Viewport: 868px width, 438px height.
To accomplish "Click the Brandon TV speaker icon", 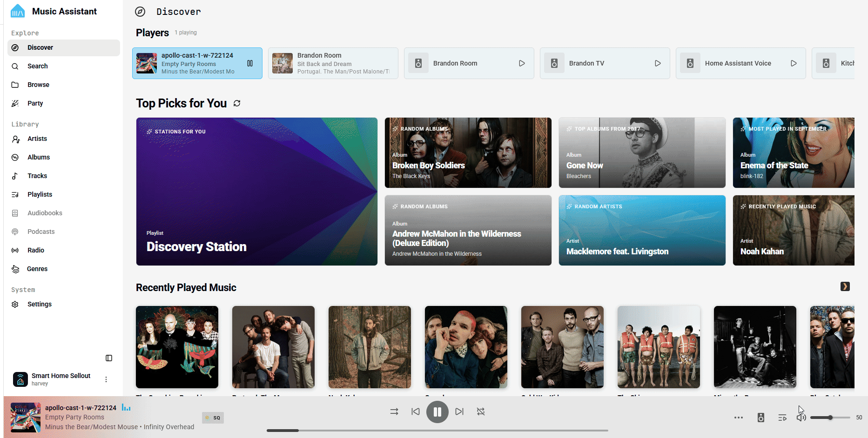I will coord(554,63).
